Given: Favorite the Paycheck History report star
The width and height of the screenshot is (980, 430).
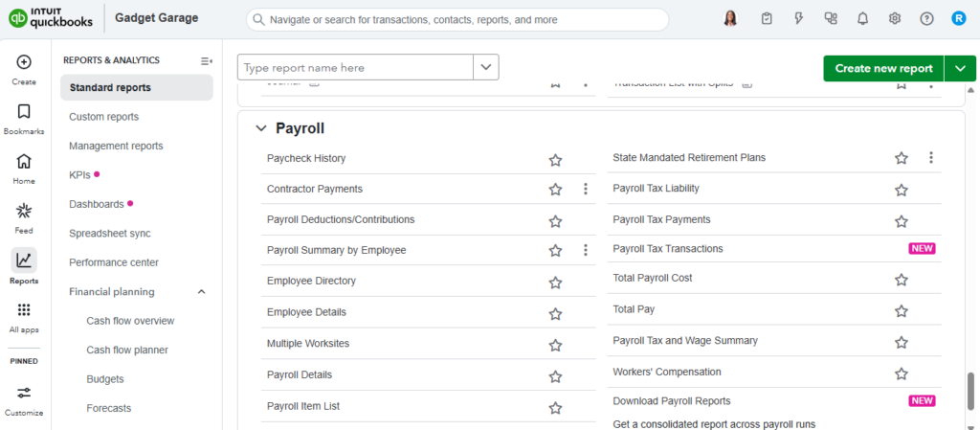Looking at the screenshot, I should [x=555, y=160].
